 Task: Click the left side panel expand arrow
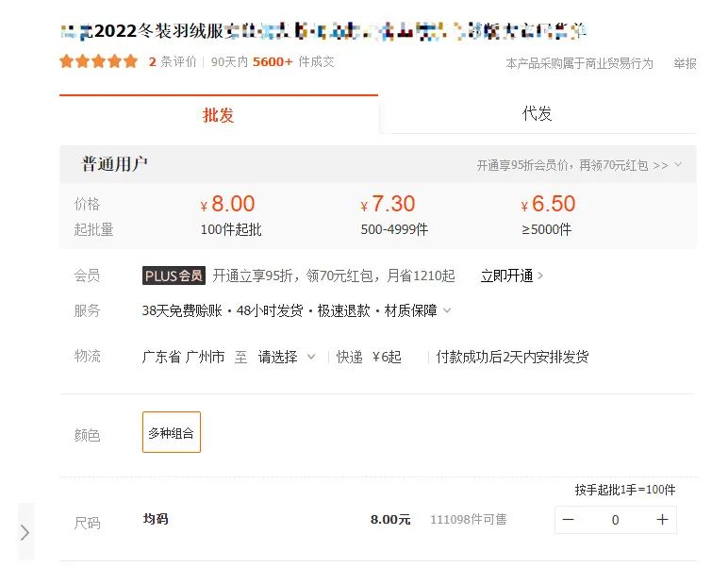25,532
